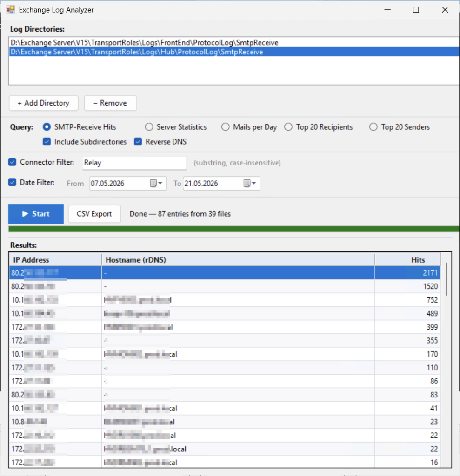Minimize the Exchange Log Analyzer window
460x476 pixels.
pyautogui.click(x=387, y=10)
